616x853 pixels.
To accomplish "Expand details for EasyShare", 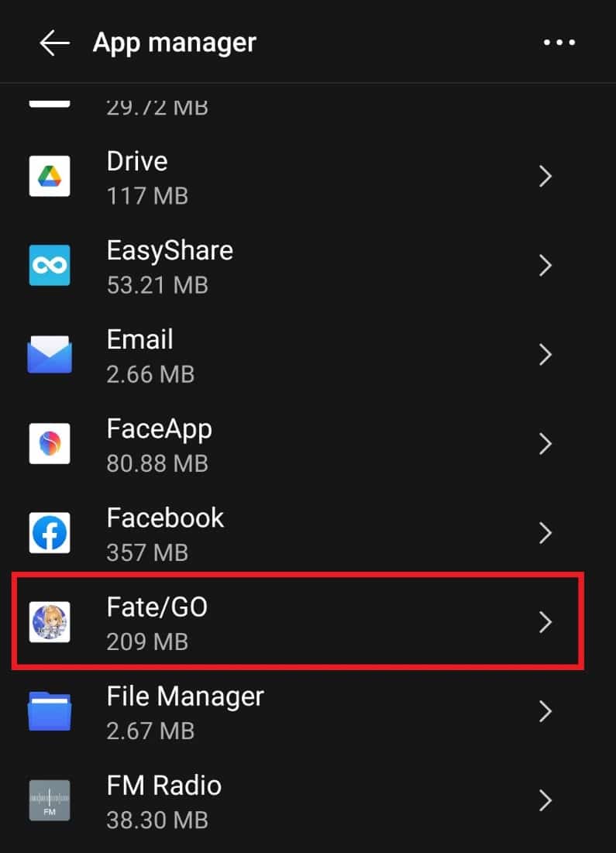I will pyautogui.click(x=545, y=265).
